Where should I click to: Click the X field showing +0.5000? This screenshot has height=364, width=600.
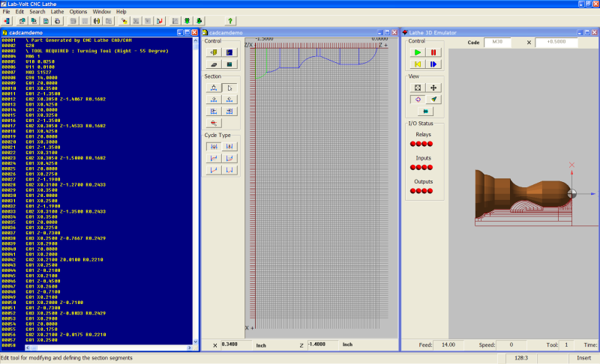click(556, 42)
